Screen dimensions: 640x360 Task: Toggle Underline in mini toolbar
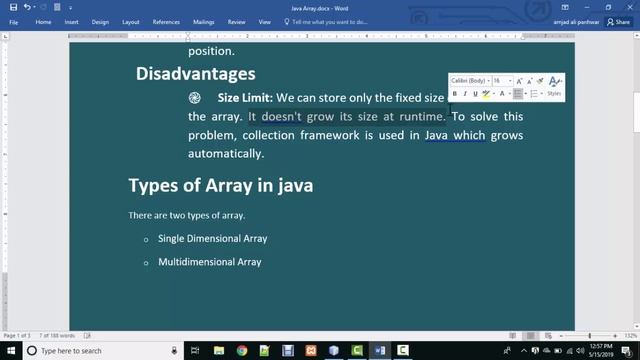point(475,94)
